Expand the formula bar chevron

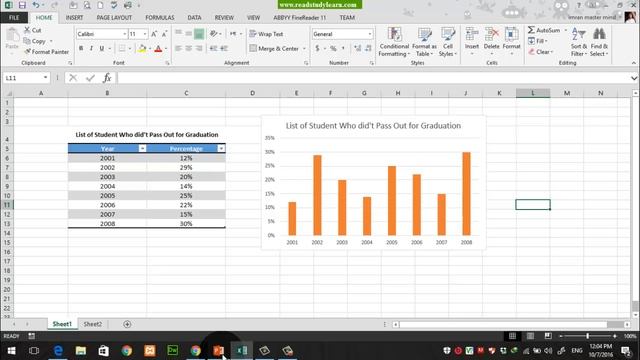pos(634,78)
